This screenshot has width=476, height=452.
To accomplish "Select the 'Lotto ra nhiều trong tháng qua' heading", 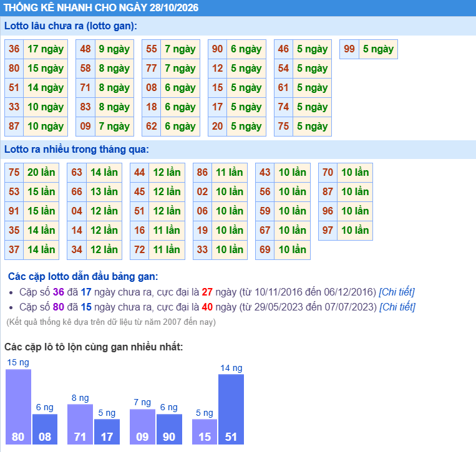I will click(x=77, y=149).
